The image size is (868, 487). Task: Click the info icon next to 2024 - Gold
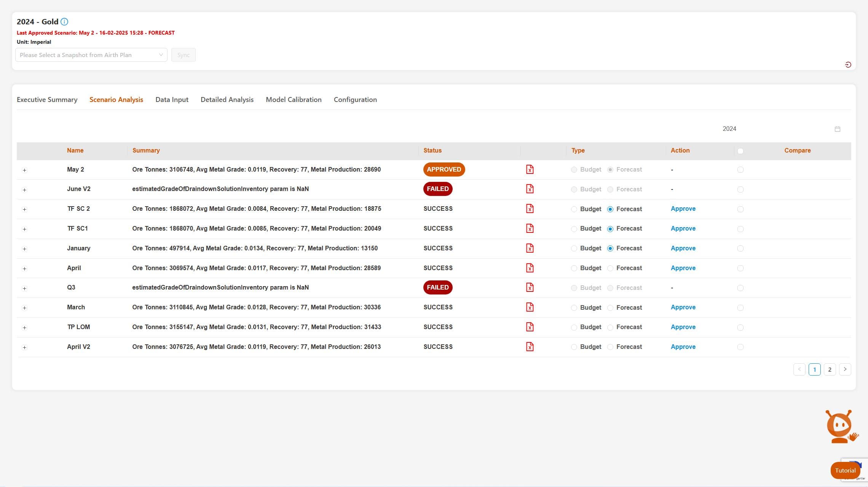click(64, 22)
